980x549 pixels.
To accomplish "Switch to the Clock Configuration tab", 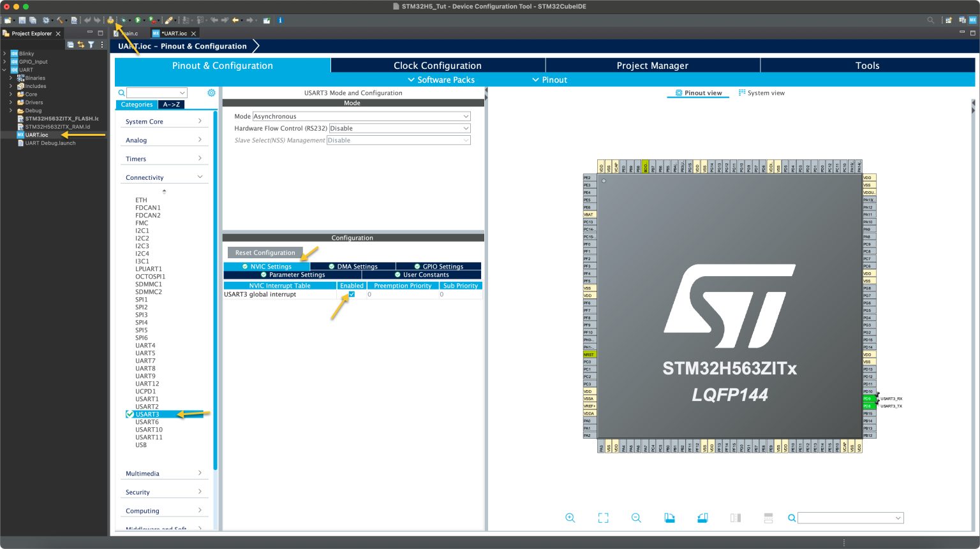I will [438, 65].
